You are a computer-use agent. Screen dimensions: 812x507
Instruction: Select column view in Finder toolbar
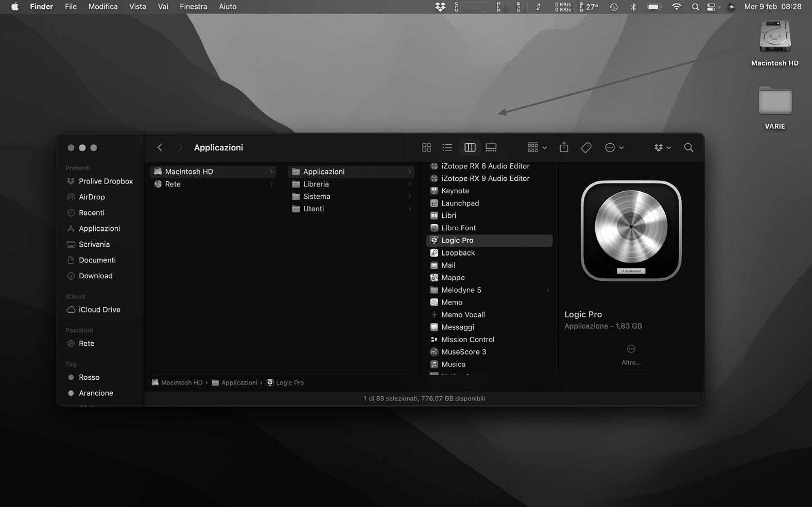point(470,147)
